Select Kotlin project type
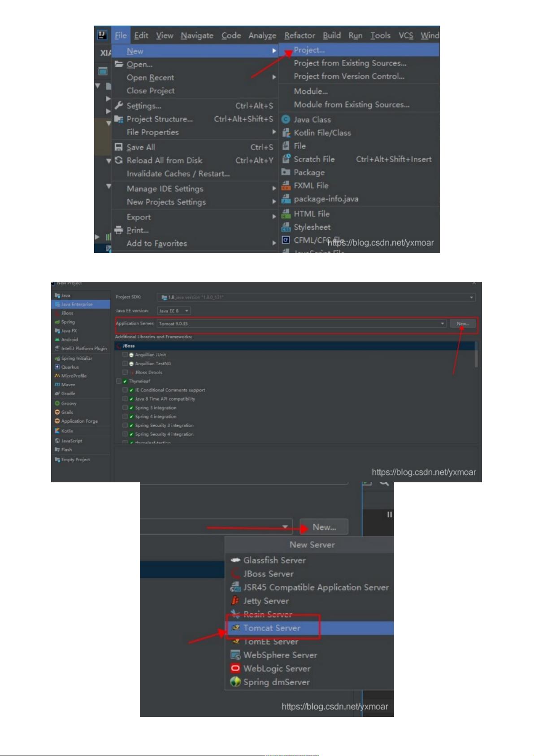Viewport: 534px width, 756px height. pos(81,431)
